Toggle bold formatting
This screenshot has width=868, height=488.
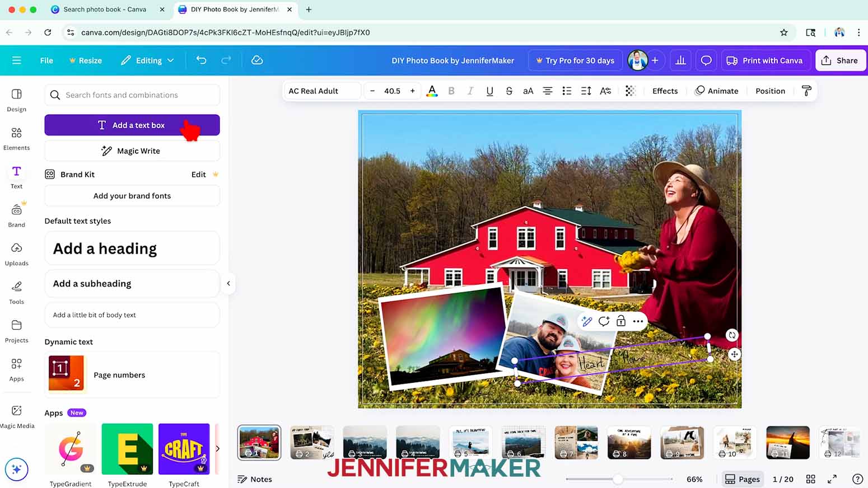pos(451,91)
